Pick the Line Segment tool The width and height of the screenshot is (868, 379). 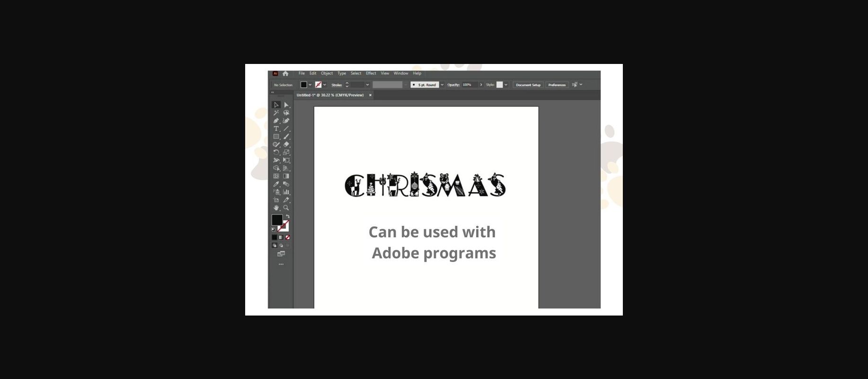286,128
